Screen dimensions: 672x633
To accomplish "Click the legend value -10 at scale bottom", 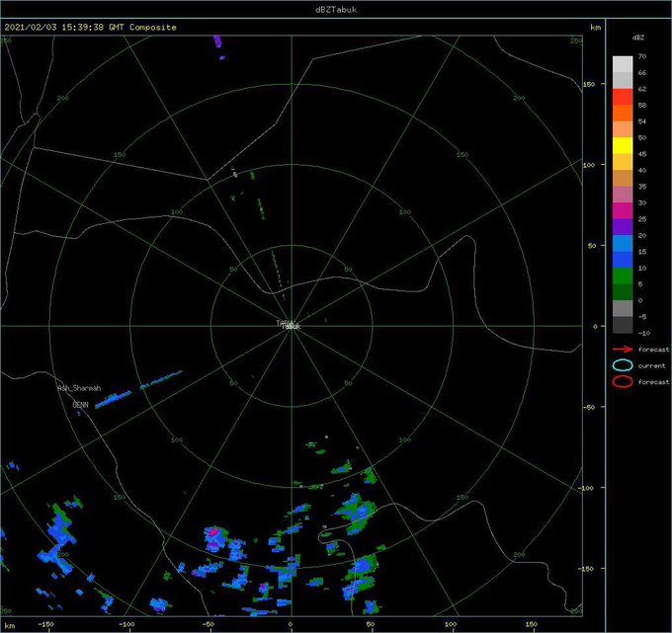I will click(x=643, y=333).
